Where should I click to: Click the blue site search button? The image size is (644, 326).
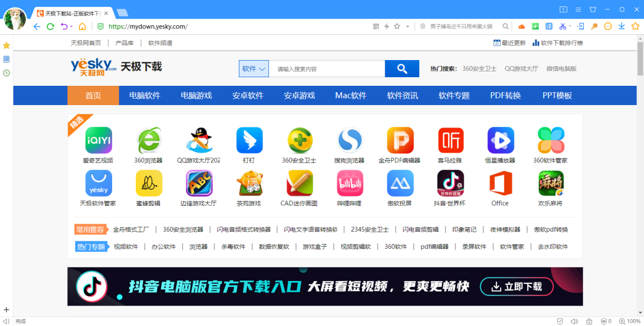coord(402,69)
